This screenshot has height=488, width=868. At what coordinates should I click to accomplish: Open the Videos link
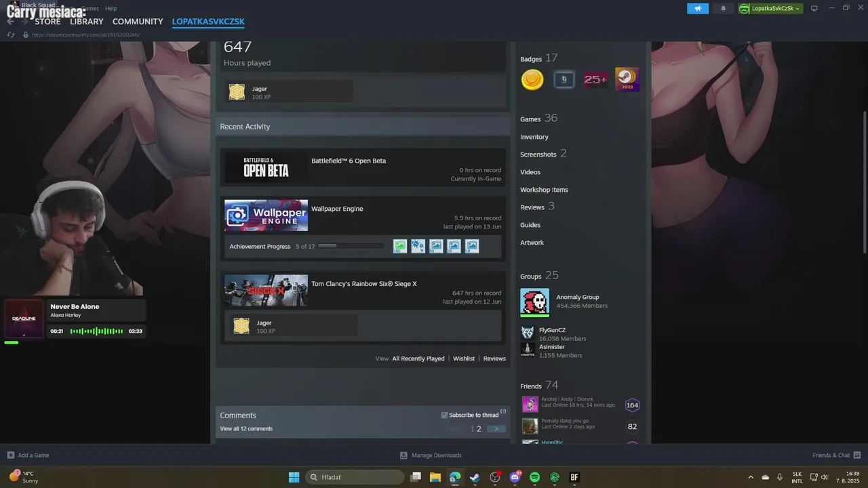(x=530, y=172)
